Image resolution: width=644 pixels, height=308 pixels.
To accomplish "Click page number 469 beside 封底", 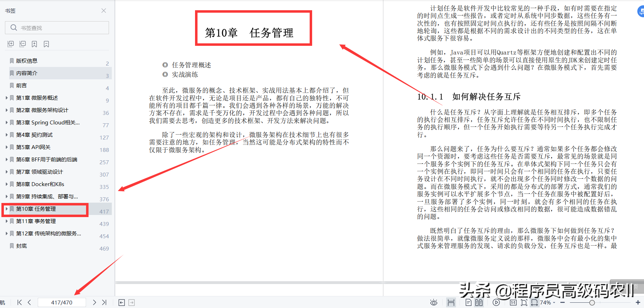I will point(104,248).
